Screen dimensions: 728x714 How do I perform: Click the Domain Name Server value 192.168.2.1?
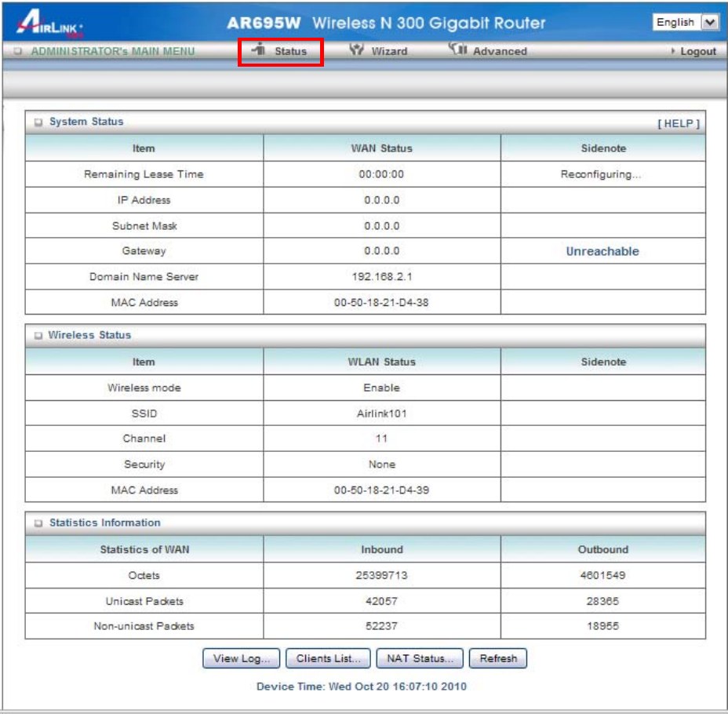pos(381,277)
